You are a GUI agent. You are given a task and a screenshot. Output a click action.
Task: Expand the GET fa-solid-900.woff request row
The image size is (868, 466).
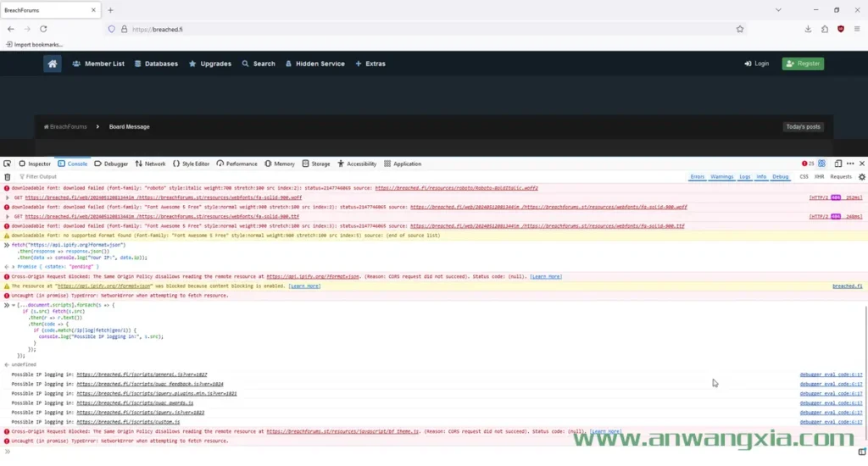pyautogui.click(x=7, y=197)
